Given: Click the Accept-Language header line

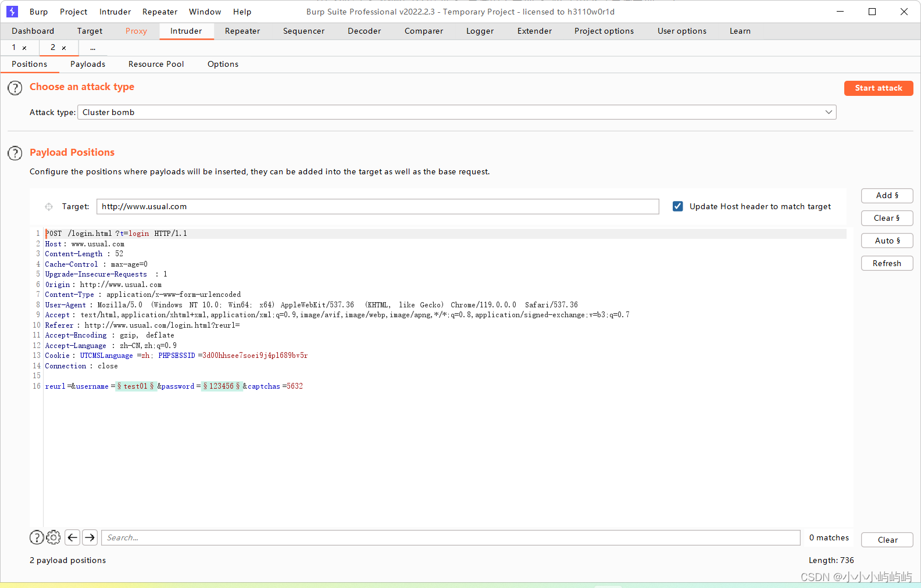Looking at the screenshot, I should pos(111,346).
